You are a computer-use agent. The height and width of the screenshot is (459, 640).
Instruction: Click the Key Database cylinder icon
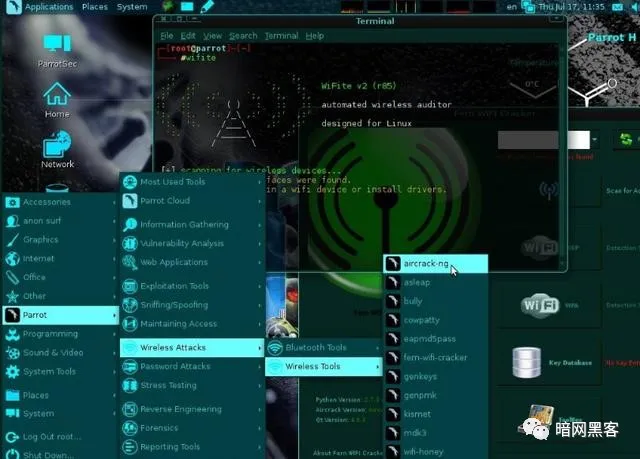527,363
